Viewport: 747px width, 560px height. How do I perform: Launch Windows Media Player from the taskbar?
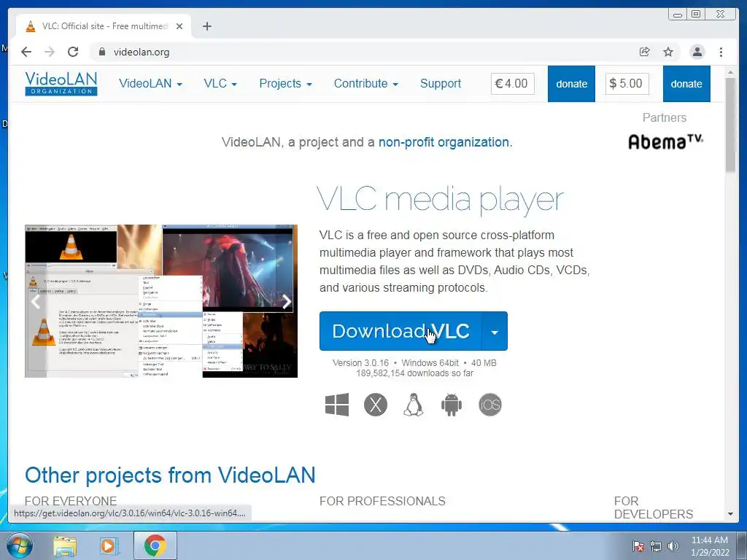point(109,545)
